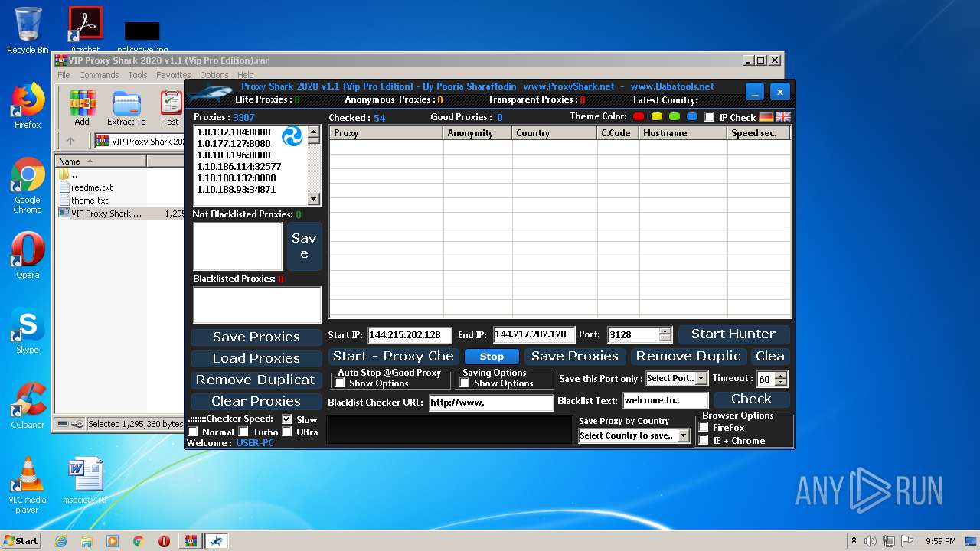
Task: Click the blue swirl refresh icon
Action: coord(292,136)
